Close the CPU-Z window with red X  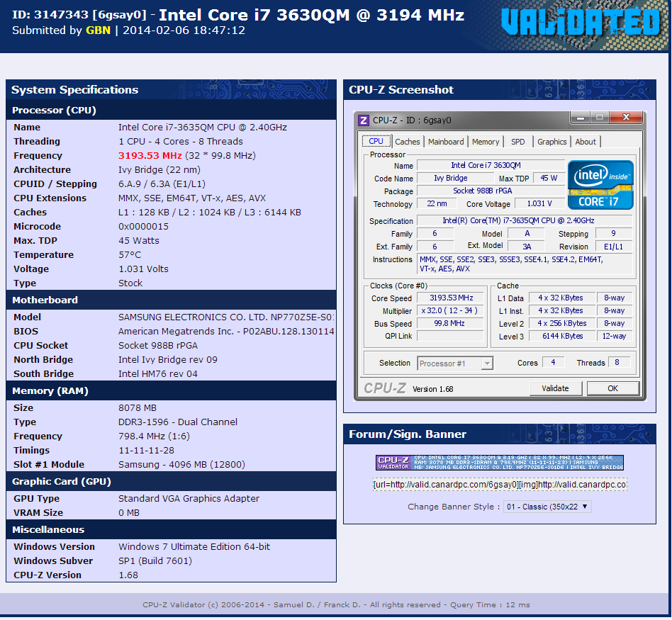(626, 118)
